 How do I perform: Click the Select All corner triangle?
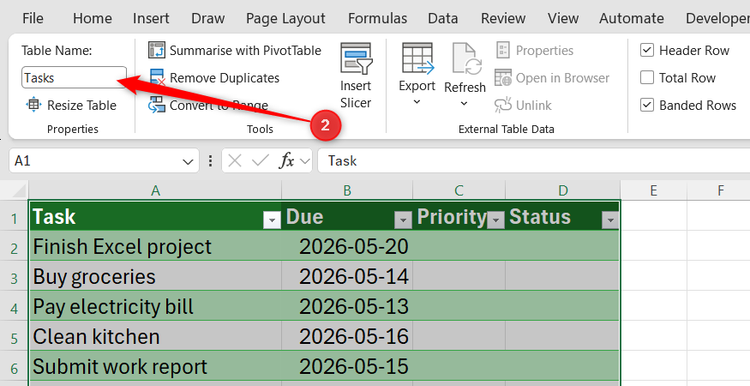(18, 190)
